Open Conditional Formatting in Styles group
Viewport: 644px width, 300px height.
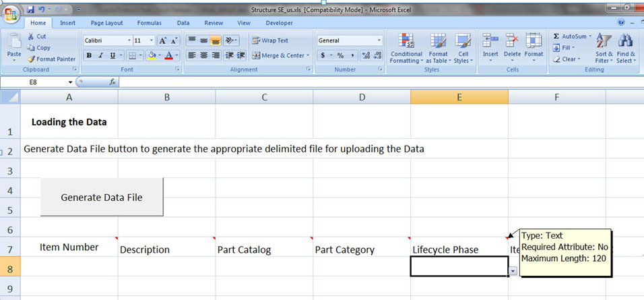(x=406, y=49)
